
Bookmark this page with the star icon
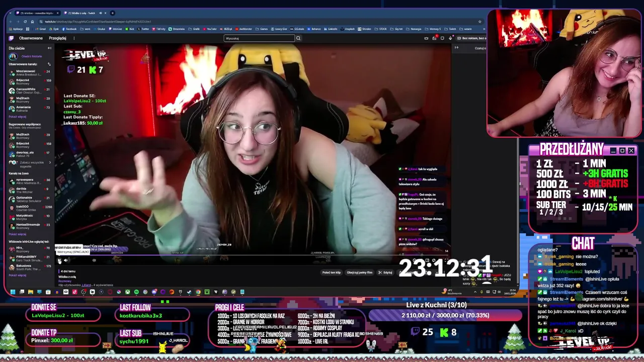[480, 22]
